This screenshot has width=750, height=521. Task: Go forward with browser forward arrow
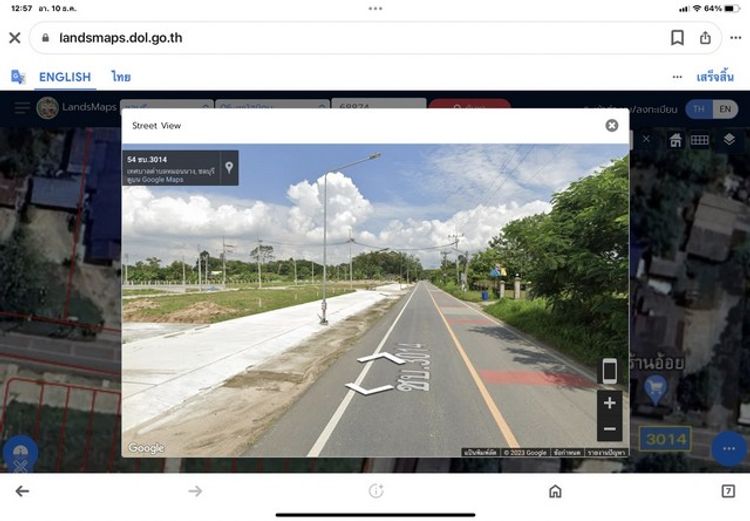coord(195,491)
